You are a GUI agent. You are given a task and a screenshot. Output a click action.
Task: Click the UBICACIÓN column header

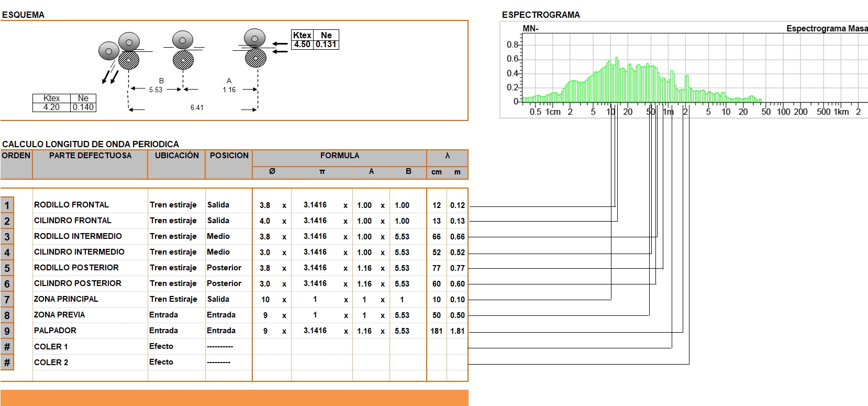coord(176,156)
